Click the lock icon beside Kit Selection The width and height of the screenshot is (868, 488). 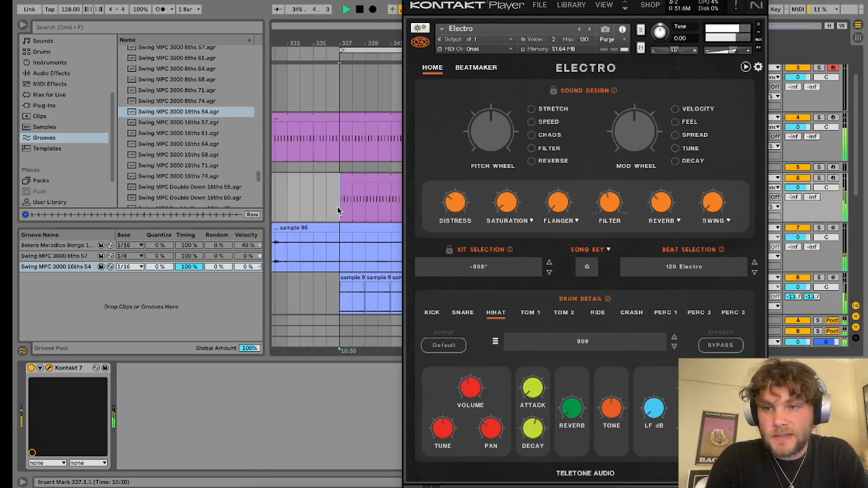(449, 249)
